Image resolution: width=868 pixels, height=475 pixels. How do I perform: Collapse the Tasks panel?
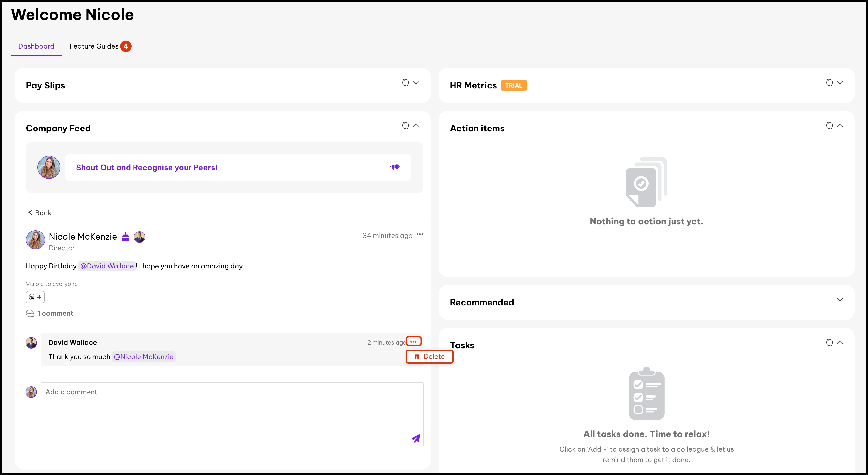[840, 343]
